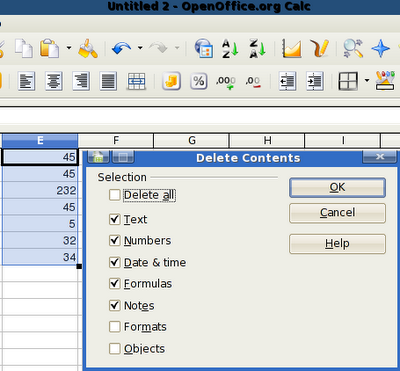Toggle the Show Draw Functions icon
The height and width of the screenshot is (371, 400).
point(319,48)
